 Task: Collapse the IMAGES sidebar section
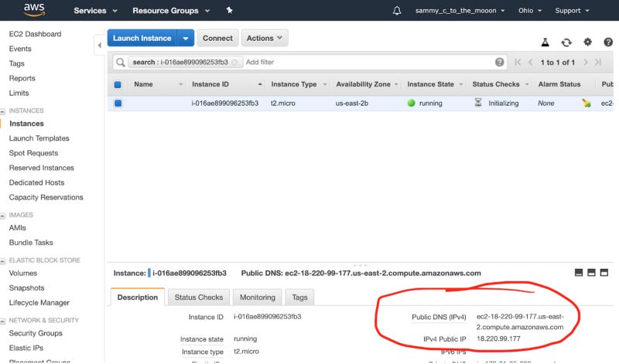[3, 216]
